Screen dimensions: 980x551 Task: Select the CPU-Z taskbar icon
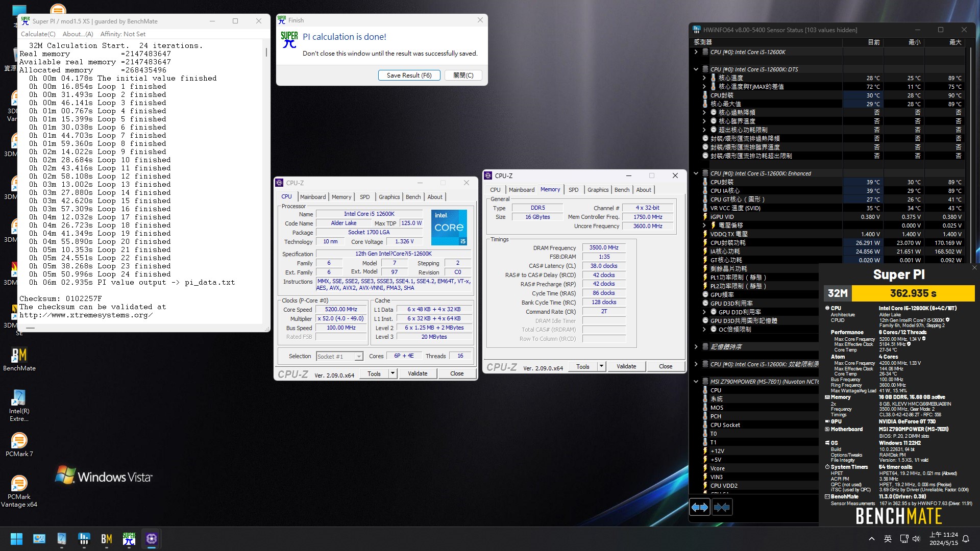pyautogui.click(x=152, y=539)
